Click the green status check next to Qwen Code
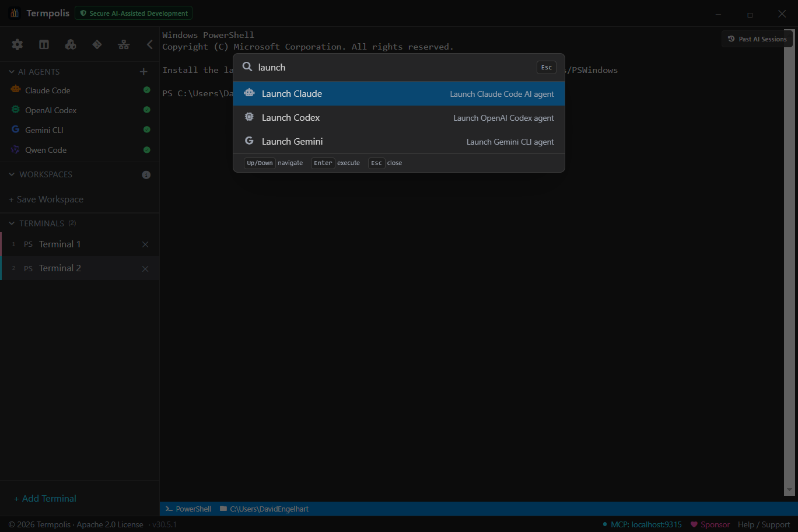 coord(147,150)
